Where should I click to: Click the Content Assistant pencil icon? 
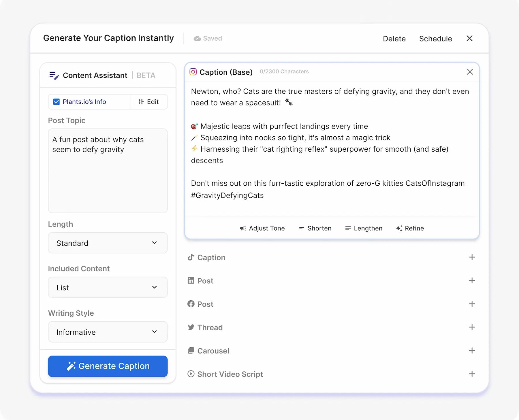coord(54,76)
